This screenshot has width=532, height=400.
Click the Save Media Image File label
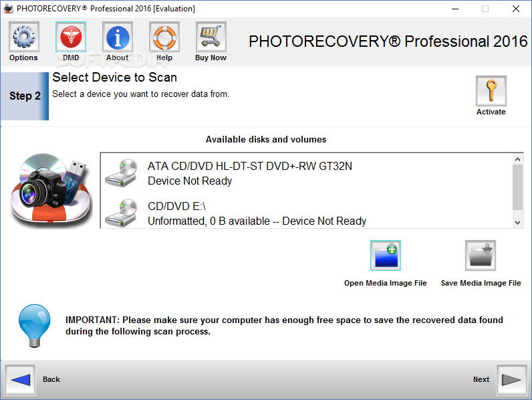(481, 283)
